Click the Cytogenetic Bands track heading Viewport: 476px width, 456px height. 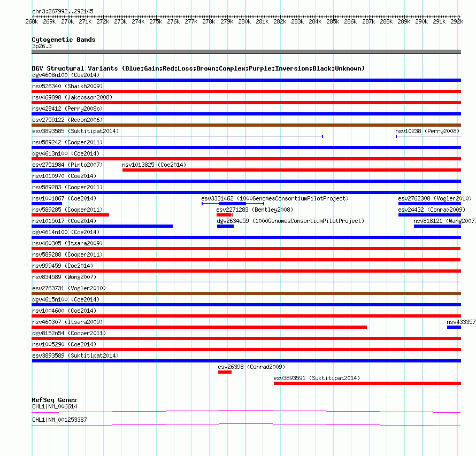click(x=64, y=40)
